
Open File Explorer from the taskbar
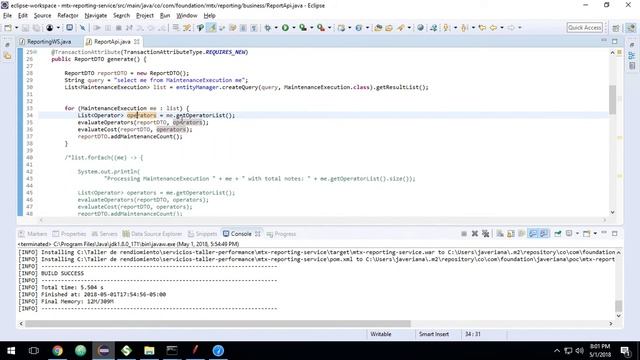tap(149, 351)
